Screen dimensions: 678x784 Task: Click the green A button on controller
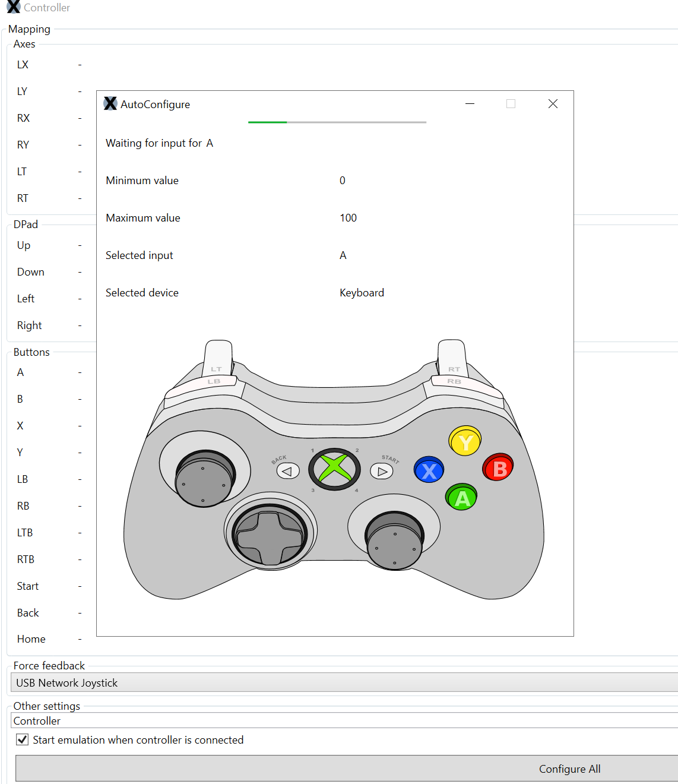[x=461, y=497]
